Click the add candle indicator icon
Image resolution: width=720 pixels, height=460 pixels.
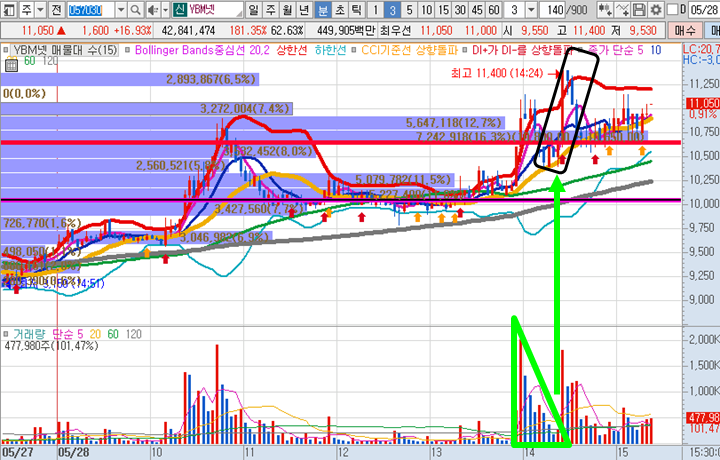tap(605, 10)
